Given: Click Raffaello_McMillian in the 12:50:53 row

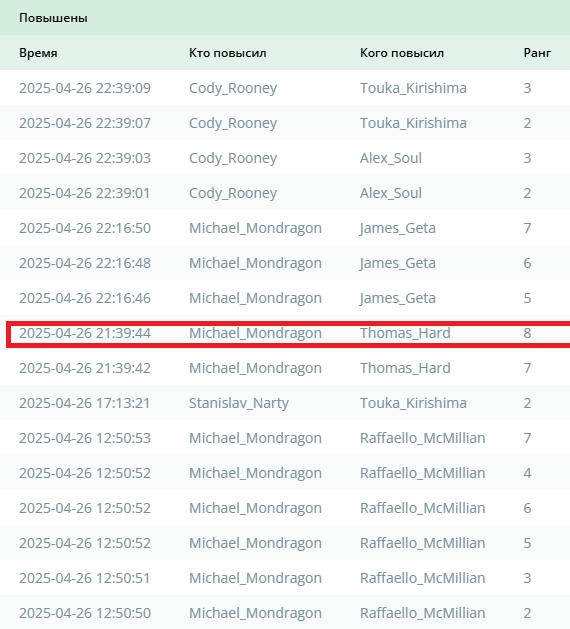Looking at the screenshot, I should coord(422,438).
